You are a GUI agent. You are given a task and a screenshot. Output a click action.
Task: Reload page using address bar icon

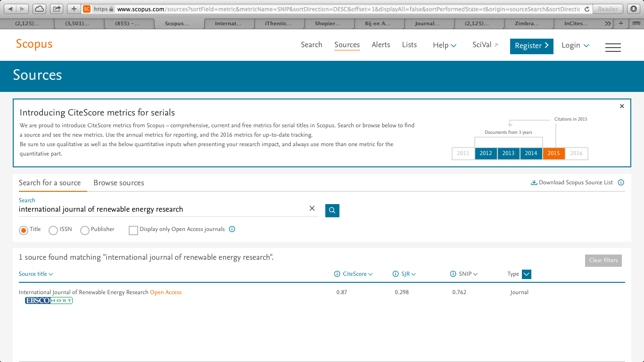coord(586,9)
